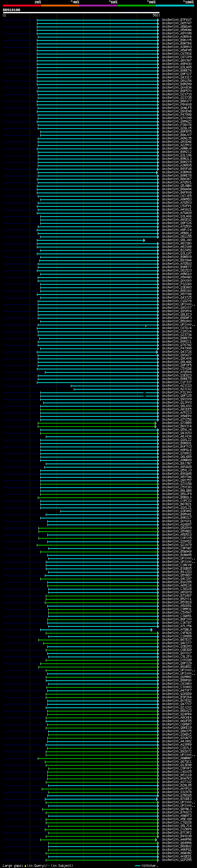Click hit UniRef100_A5BDL2
The image size is (197, 868).
pos(176,233)
